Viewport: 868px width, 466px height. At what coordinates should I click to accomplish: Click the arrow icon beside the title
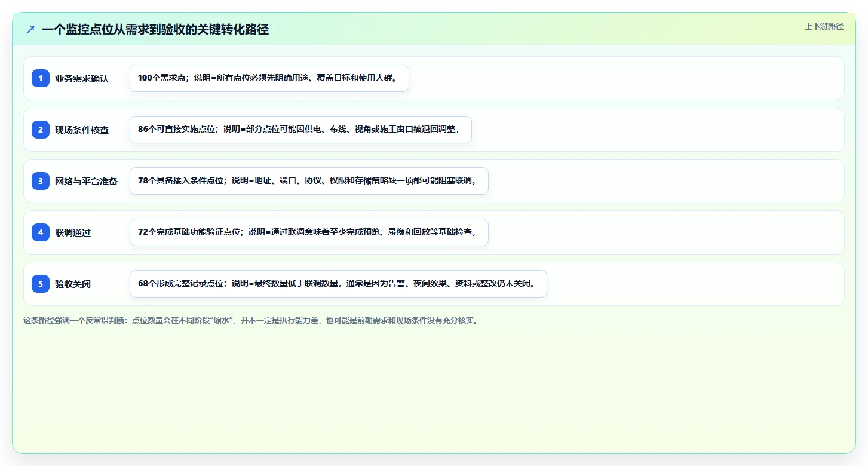[x=30, y=30]
